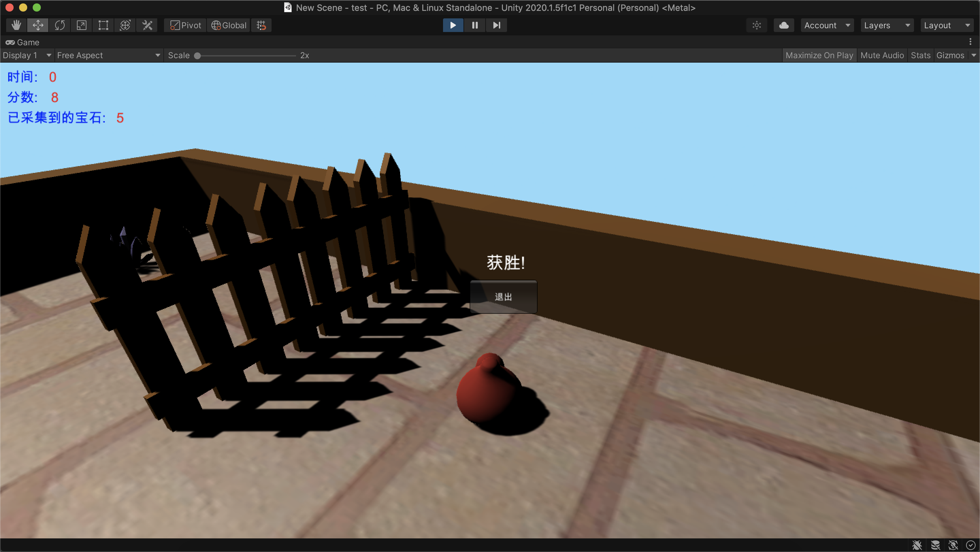This screenshot has height=552, width=980.
Task: Open cloud services via the cloud icon
Action: tap(784, 25)
